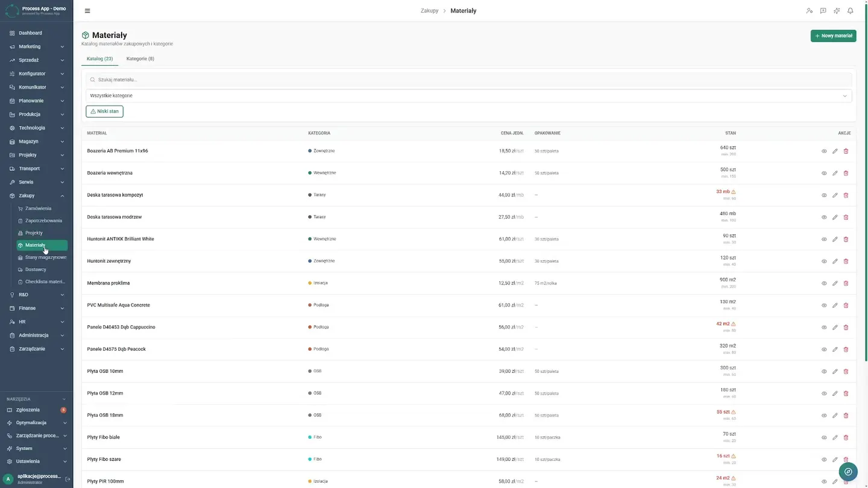Viewport: 868px width, 488px height.
Task: Select the Katalog (23) tab
Action: coord(100,59)
